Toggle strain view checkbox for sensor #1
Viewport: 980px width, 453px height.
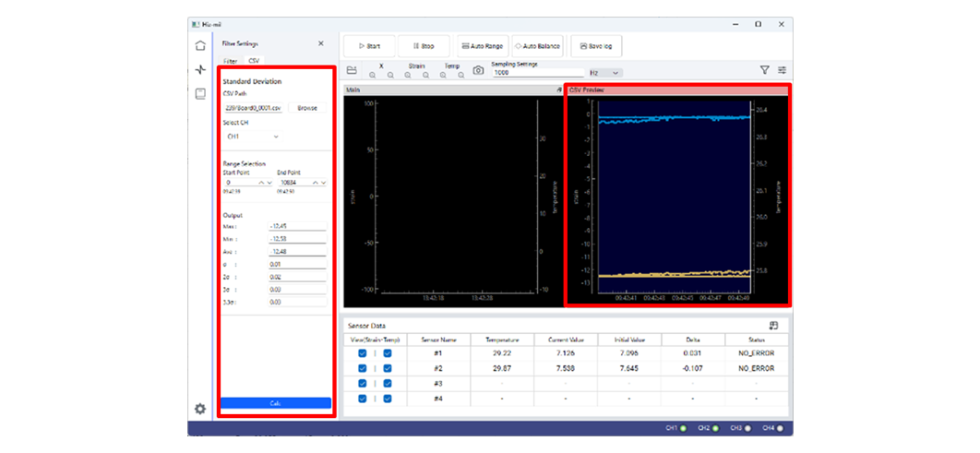[x=363, y=353]
